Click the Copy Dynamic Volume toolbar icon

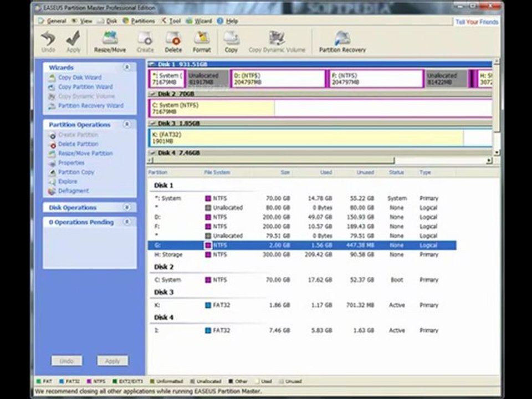click(277, 42)
